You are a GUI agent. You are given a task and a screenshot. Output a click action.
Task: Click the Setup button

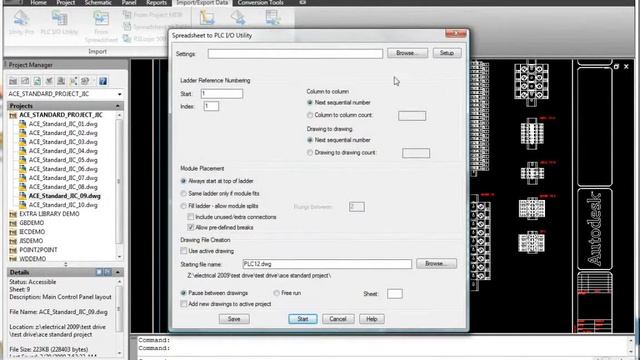[x=447, y=53]
